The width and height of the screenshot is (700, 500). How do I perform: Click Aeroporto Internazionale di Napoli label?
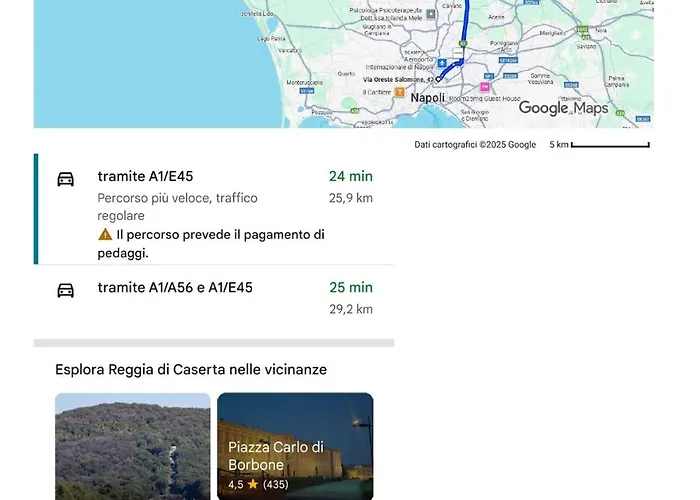click(400, 63)
